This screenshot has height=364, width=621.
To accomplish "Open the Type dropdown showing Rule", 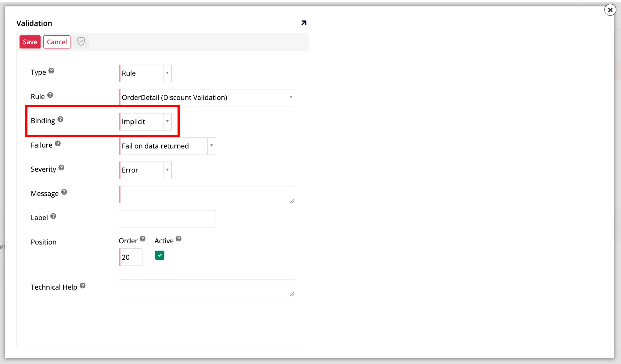I will click(x=145, y=73).
